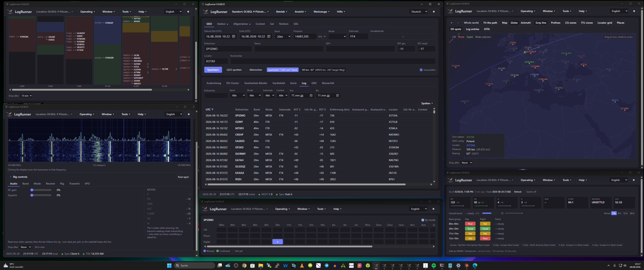Click the Speichern button
Screen dimensions: 644x270
click(213, 70)
